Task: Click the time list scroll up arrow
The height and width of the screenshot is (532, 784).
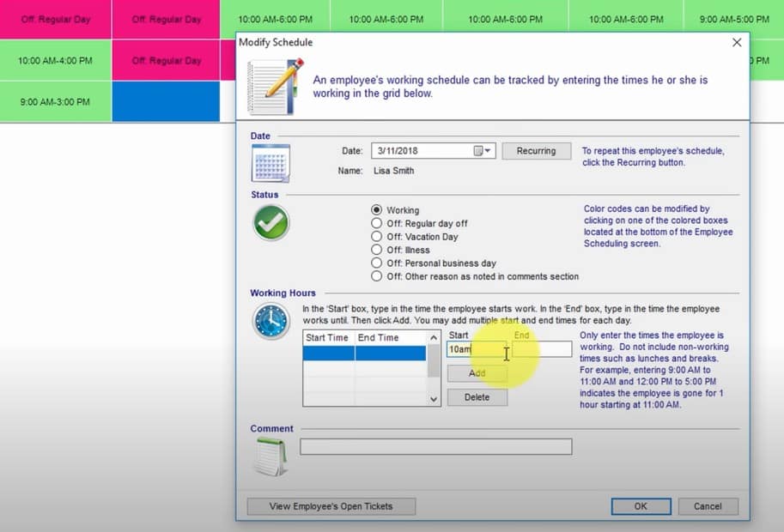Action: pyautogui.click(x=434, y=338)
